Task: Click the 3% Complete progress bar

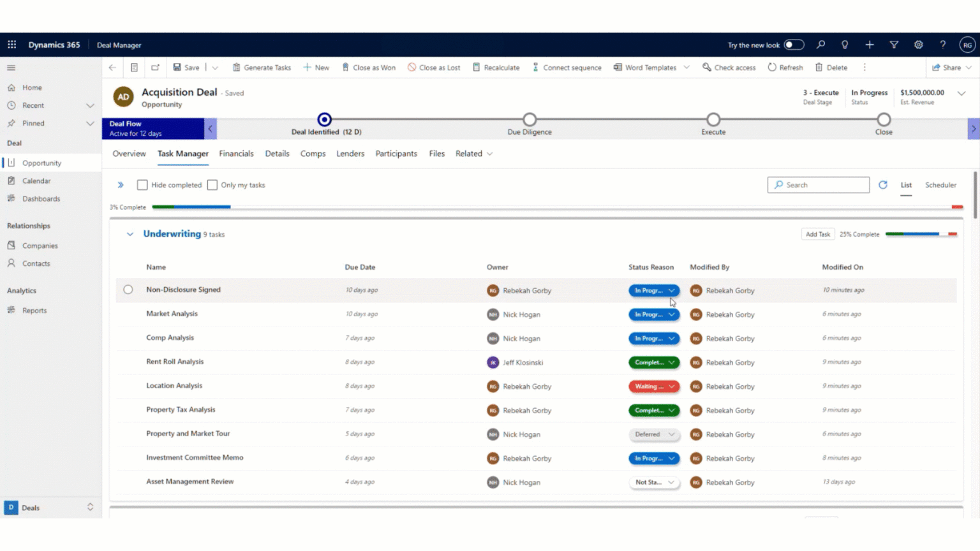Action: pos(191,207)
